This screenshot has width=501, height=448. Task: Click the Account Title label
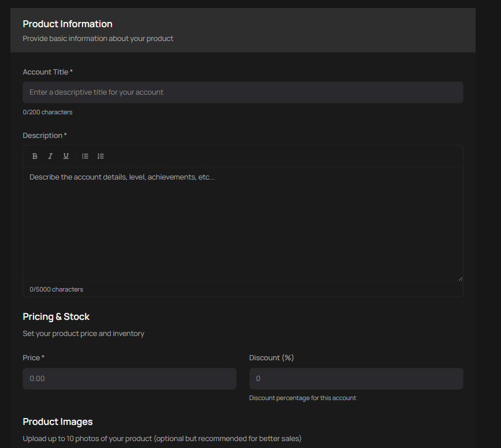[47, 72]
